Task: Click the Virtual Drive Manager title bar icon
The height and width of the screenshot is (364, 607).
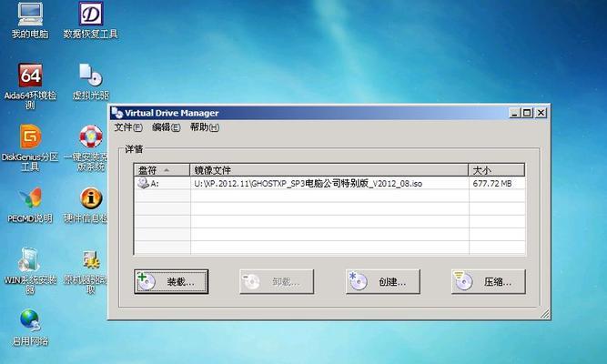Action: [x=116, y=113]
